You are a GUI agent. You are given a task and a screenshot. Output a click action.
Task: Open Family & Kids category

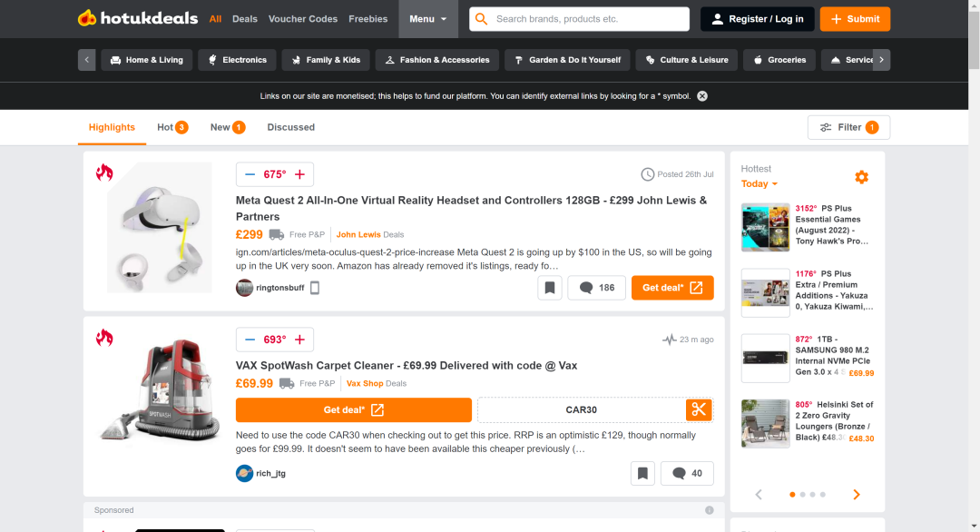coord(326,60)
